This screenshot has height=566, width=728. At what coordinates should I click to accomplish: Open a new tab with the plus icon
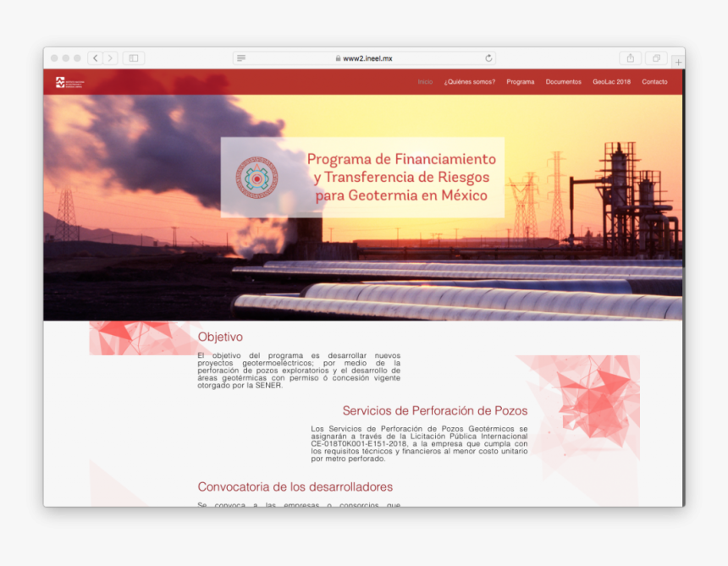pyautogui.click(x=677, y=61)
